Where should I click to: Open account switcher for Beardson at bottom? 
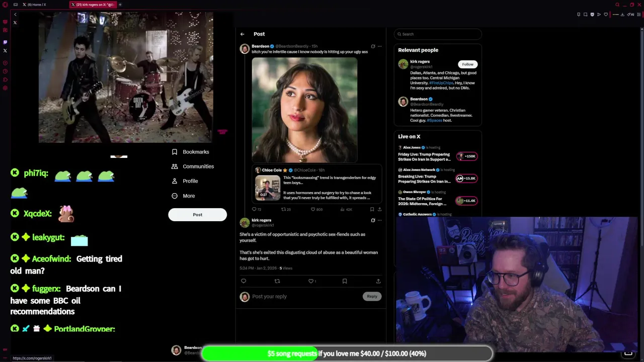(187, 350)
